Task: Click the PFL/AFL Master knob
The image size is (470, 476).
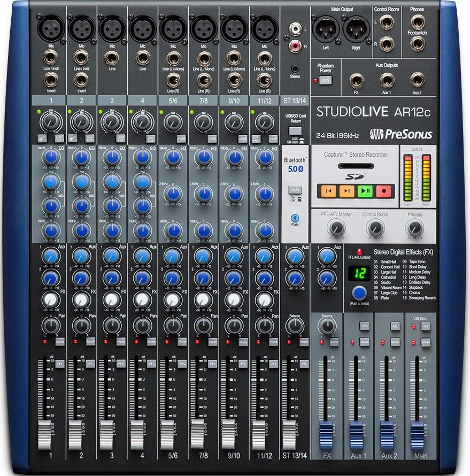Action: 336,228
